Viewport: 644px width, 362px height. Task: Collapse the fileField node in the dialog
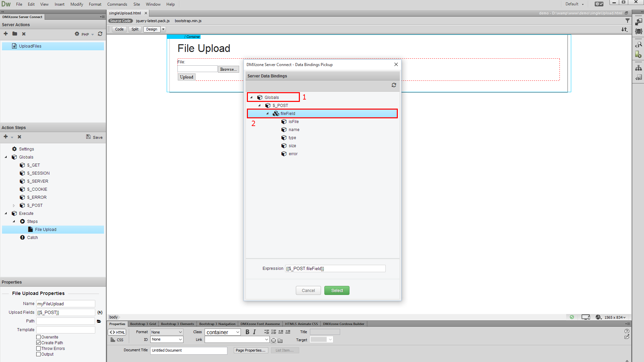pyautogui.click(x=267, y=114)
